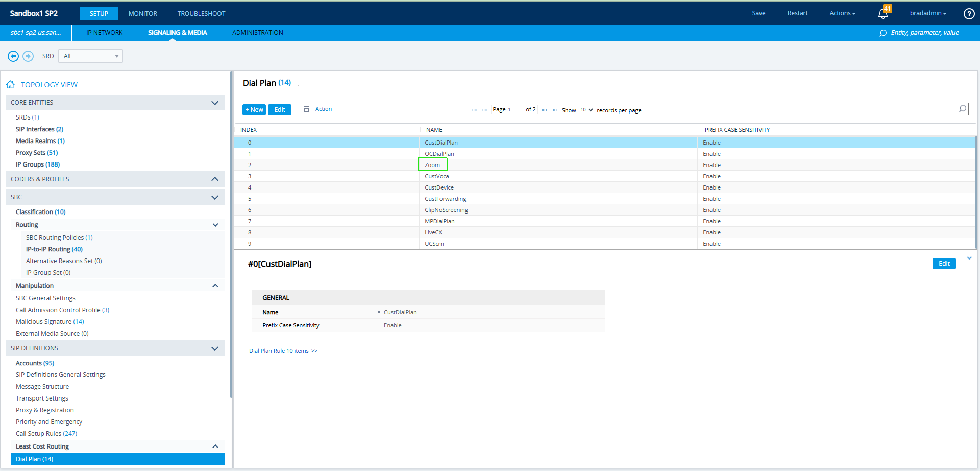This screenshot has width=980, height=471.
Task: Expand the Manipulation subsection
Action: (x=215, y=286)
